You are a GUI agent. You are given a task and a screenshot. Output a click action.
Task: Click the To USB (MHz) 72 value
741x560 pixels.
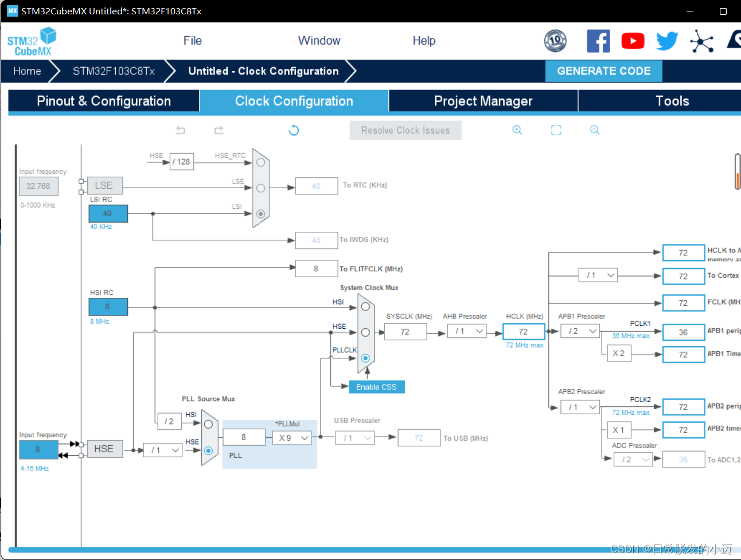click(x=419, y=438)
